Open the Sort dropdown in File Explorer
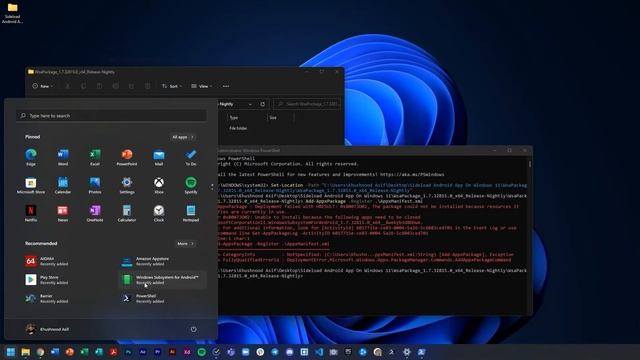Screen dimensions: 640x360 pos(172,86)
